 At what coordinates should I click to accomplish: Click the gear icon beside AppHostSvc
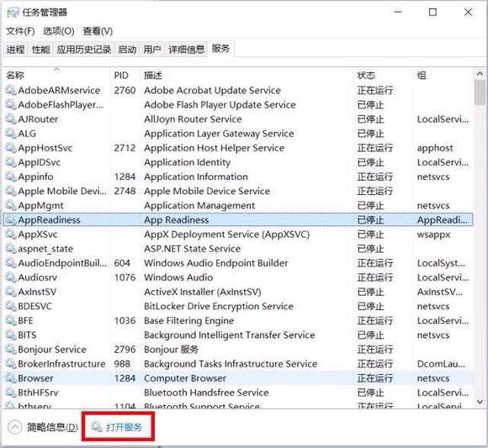click(11, 148)
